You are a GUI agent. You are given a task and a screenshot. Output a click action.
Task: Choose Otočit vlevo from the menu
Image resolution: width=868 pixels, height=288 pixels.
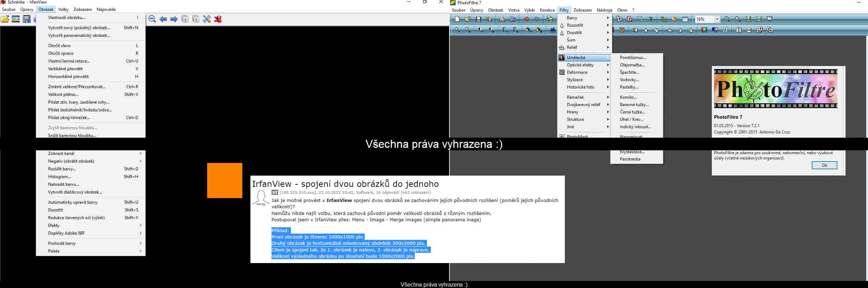pyautogui.click(x=91, y=46)
